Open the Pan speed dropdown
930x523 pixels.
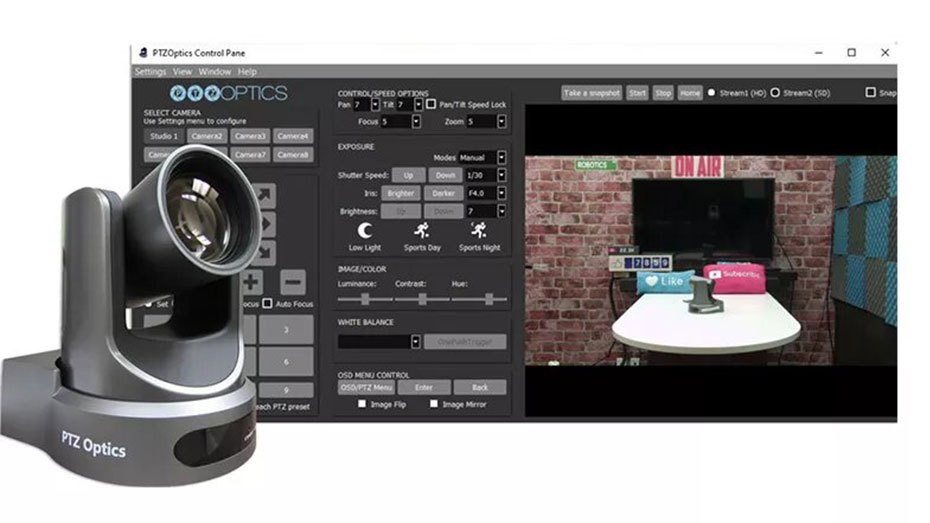(x=375, y=104)
